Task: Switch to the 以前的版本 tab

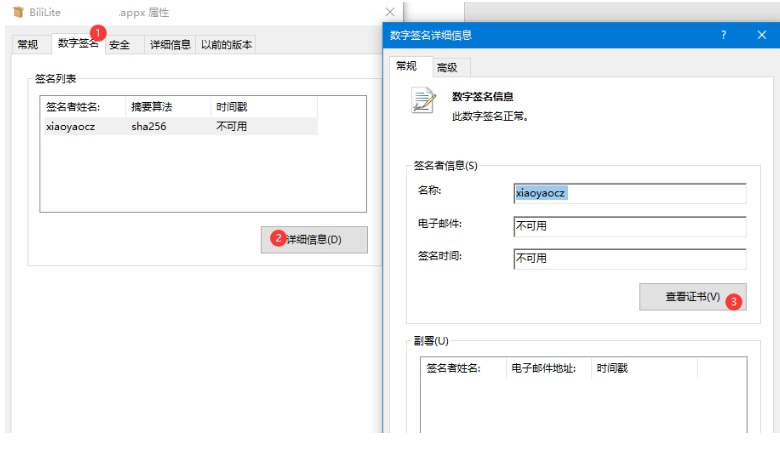Action: pos(226,45)
